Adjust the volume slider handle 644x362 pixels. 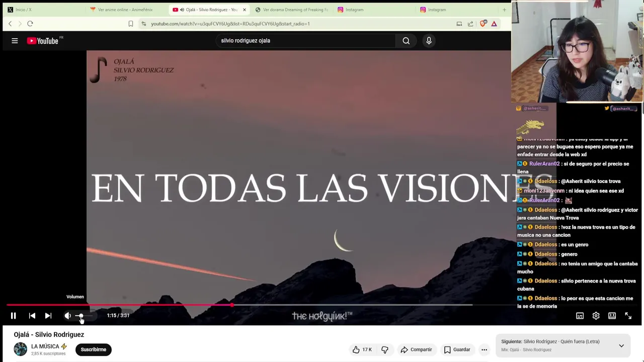coord(80,316)
